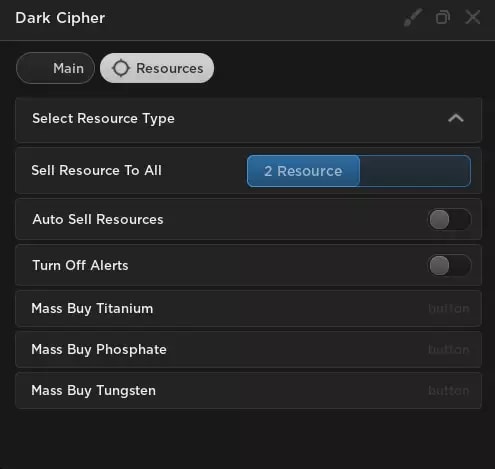Screen dimensions: 495x469
Task: Click the button label beside Mass Buy Phosphate
Action: pyautogui.click(x=449, y=350)
